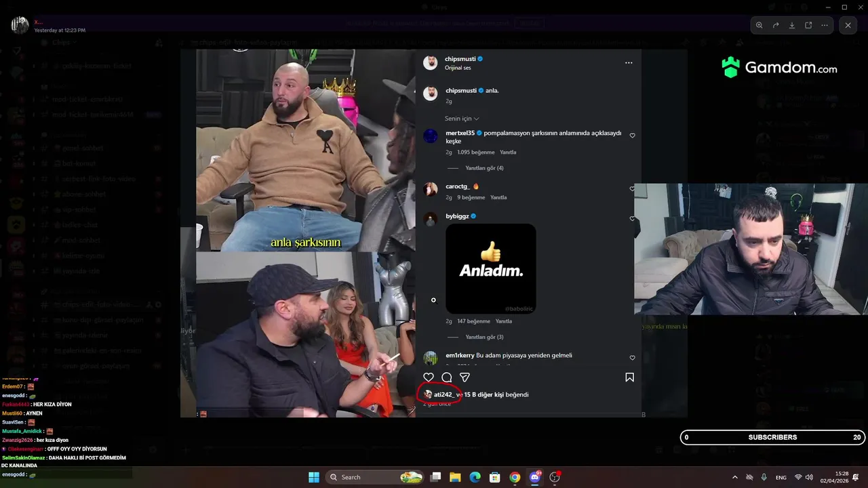
Task: Open the Windows Start menu
Action: coord(314,477)
